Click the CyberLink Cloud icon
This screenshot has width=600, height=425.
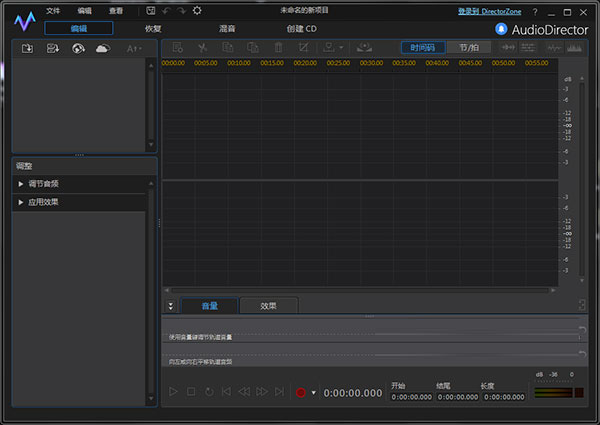tap(103, 49)
